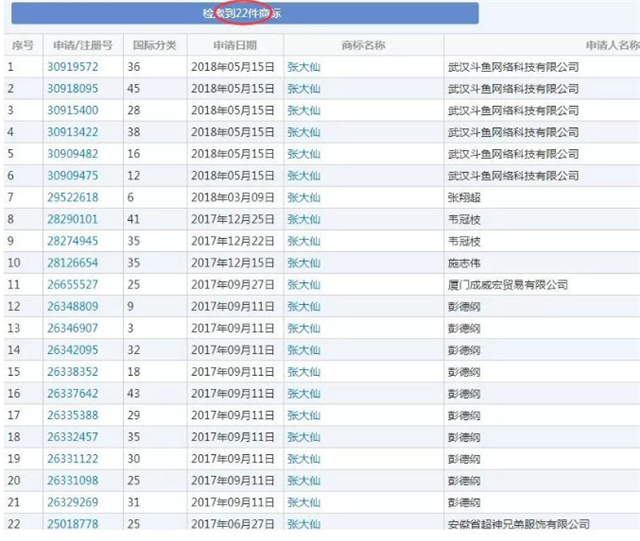Click date 2017年09月27日

[x=233, y=285]
